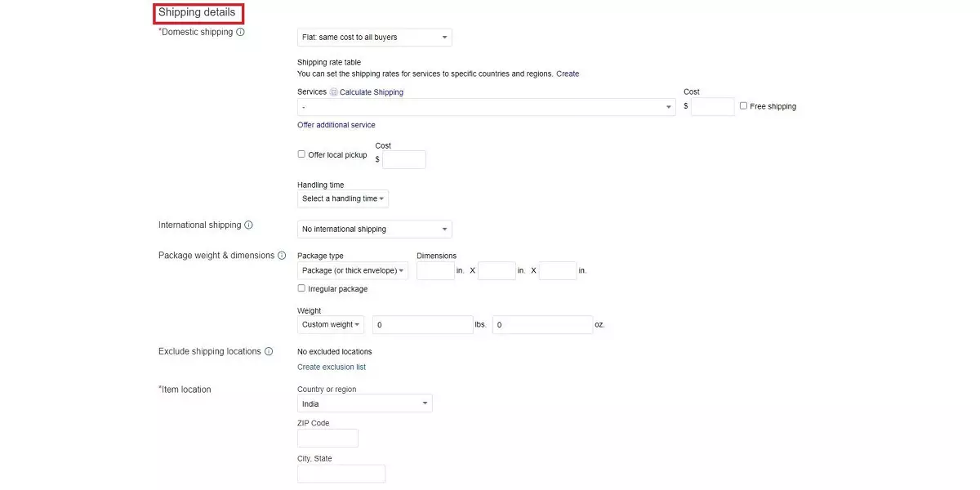
Task: Expand the Package type dropdown
Action: point(352,270)
